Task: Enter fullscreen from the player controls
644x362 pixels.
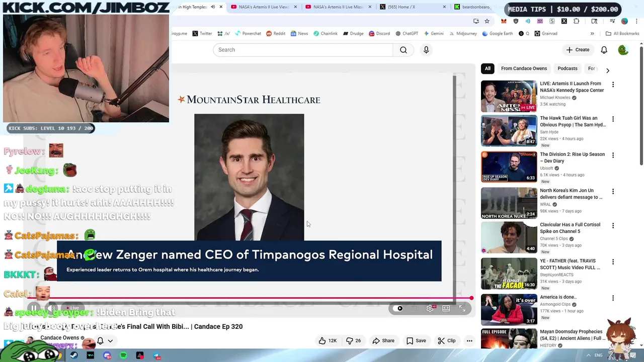Action: point(462,308)
